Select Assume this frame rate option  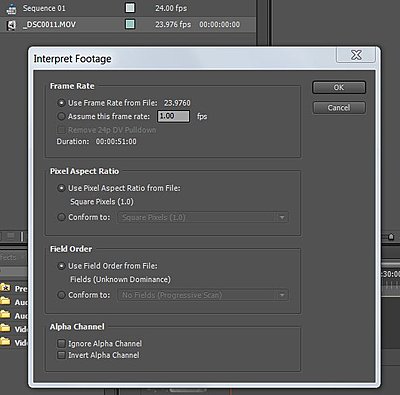[x=61, y=116]
